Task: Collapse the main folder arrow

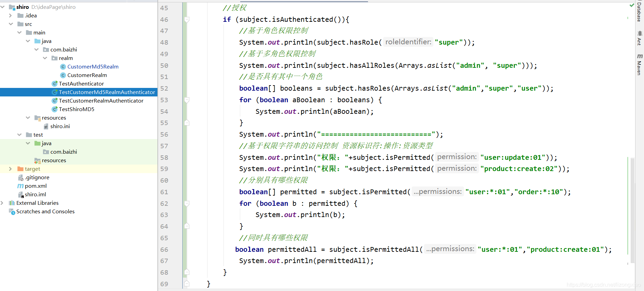Action: 19,32
